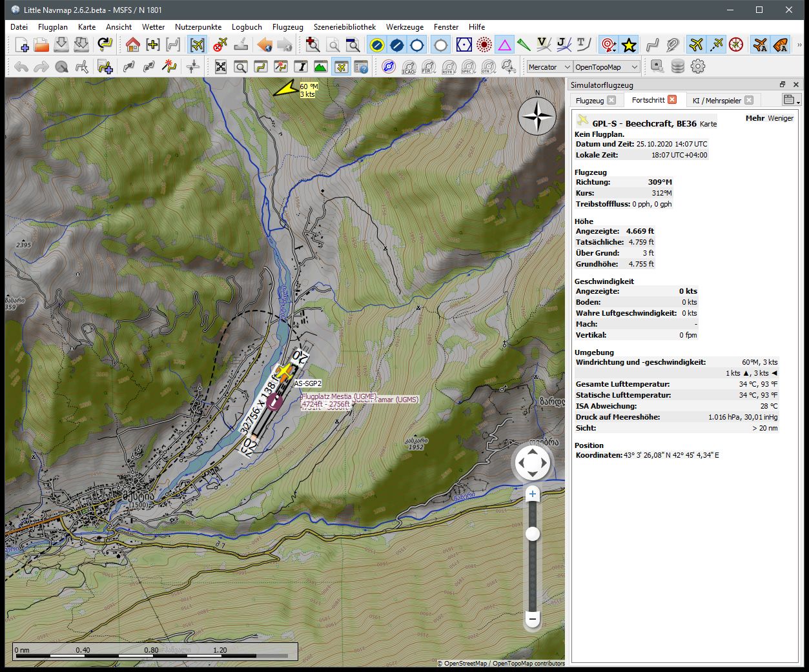The height and width of the screenshot is (672, 809).
Task: Click the map zoom slider handle
Action: (533, 534)
